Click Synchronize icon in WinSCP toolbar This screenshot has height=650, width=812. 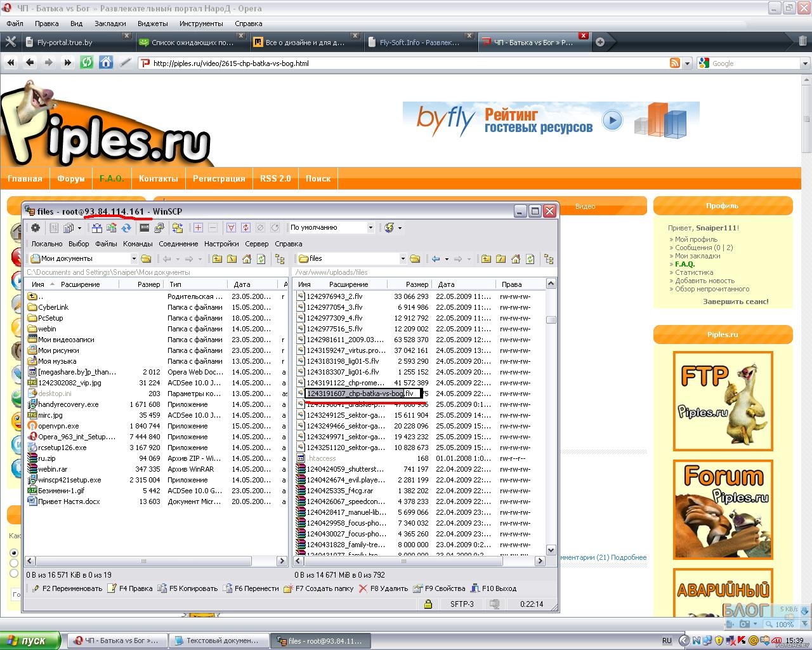(x=112, y=228)
